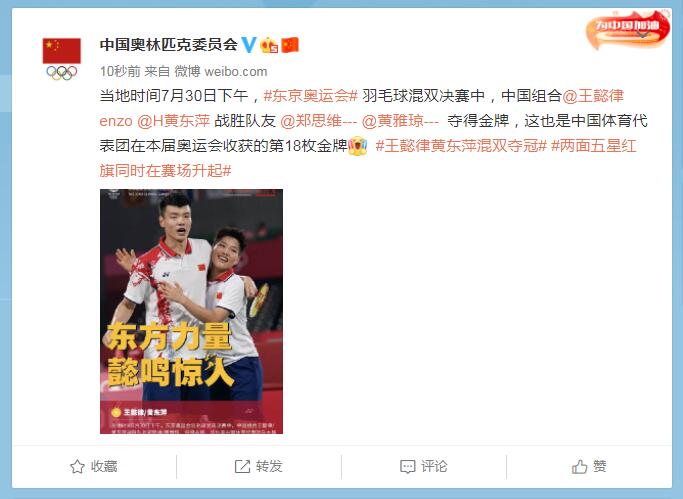Open the 中国奥林匹克委员会 profile name
The height and width of the screenshot is (499, 683).
(169, 45)
